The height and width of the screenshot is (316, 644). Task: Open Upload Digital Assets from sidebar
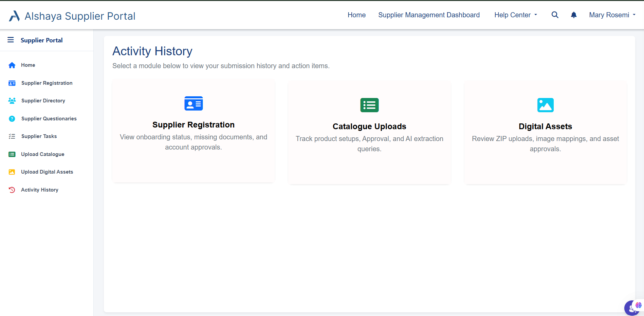pos(47,172)
